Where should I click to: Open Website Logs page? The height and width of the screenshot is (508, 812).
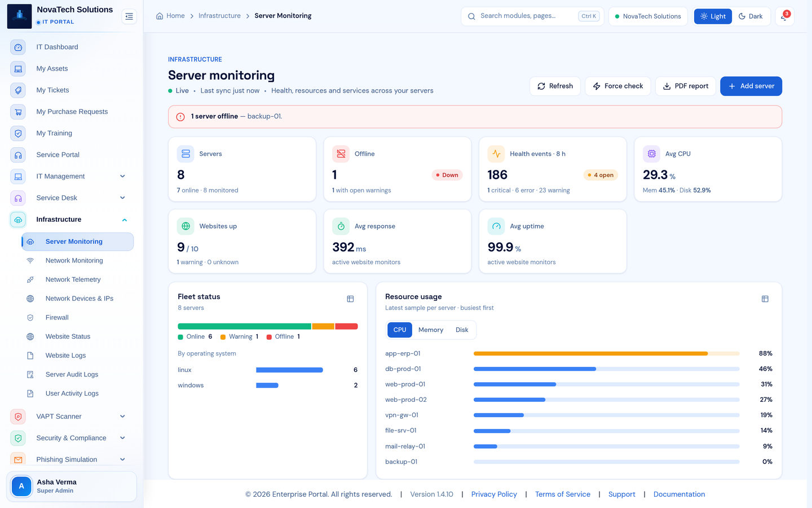pos(77,356)
